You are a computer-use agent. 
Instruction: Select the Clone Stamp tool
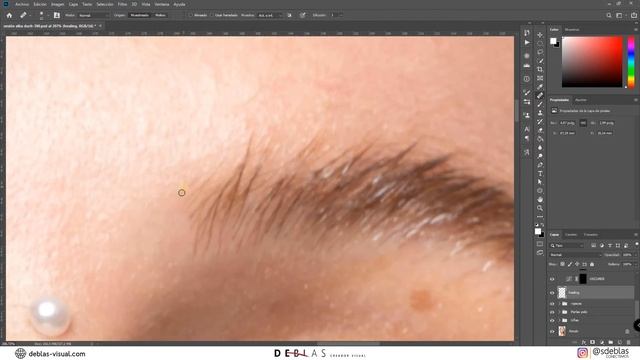540,113
